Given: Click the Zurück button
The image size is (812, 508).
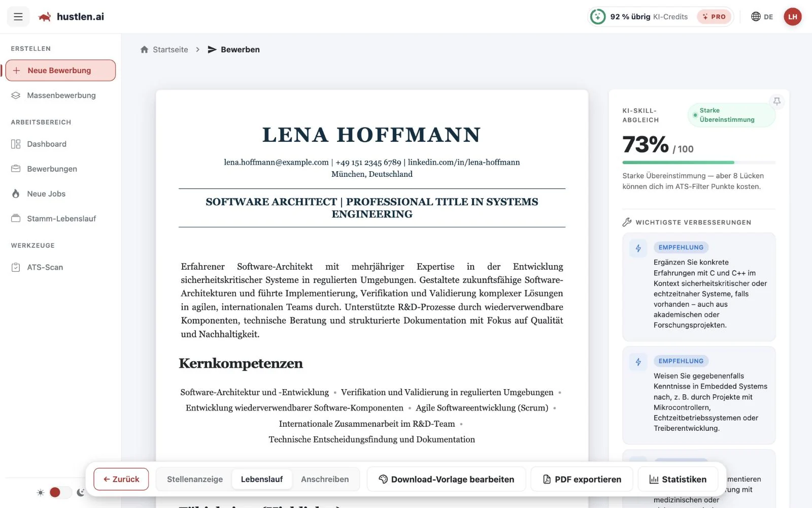Looking at the screenshot, I should 121,479.
